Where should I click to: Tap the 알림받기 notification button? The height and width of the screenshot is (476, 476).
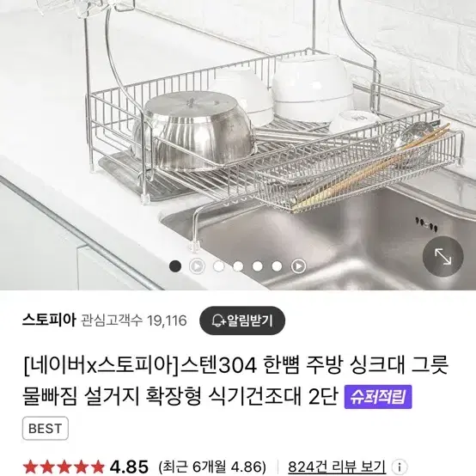[x=242, y=320]
